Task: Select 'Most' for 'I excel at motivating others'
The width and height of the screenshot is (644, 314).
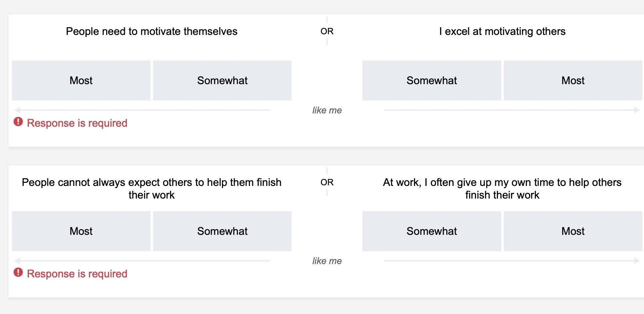Action: click(573, 80)
